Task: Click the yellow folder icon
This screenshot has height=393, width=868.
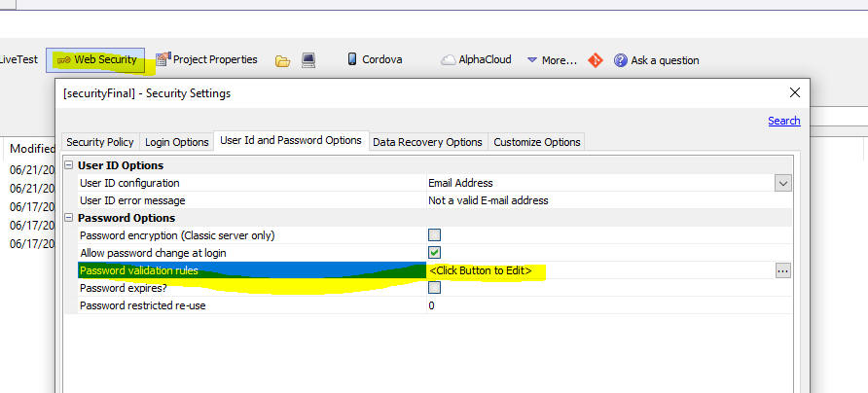Action: (283, 61)
